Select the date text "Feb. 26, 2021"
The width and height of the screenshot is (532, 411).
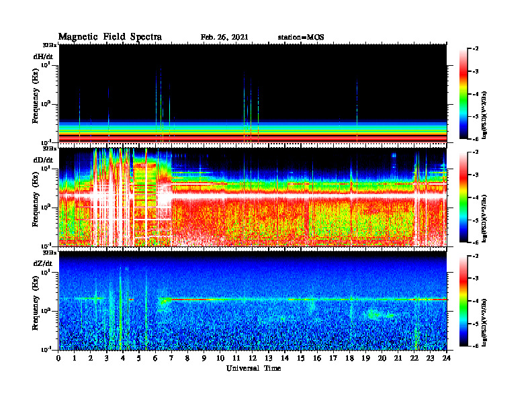[x=224, y=38]
